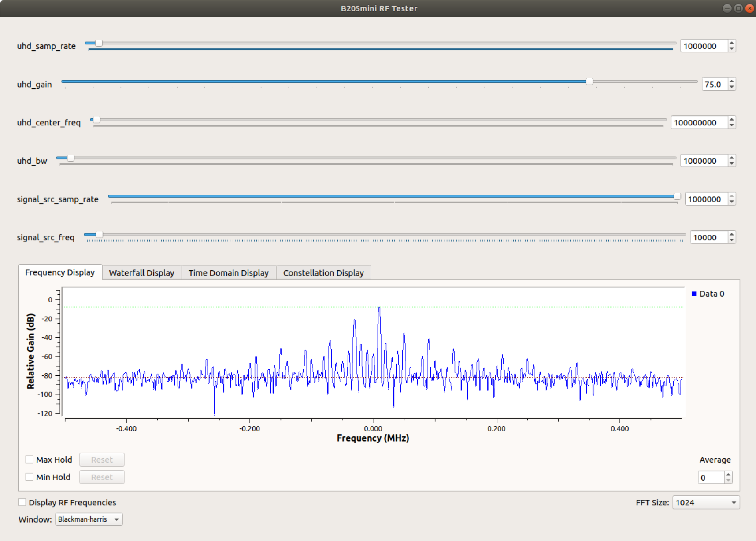
Task: Click the uhd_samp_rate slider handle
Action: pos(99,43)
